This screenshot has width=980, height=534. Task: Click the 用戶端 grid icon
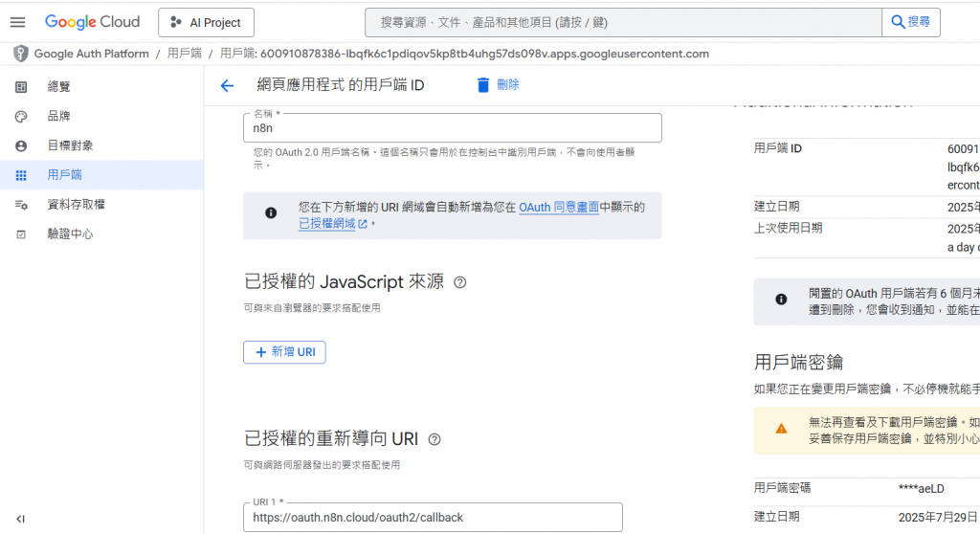pos(21,175)
